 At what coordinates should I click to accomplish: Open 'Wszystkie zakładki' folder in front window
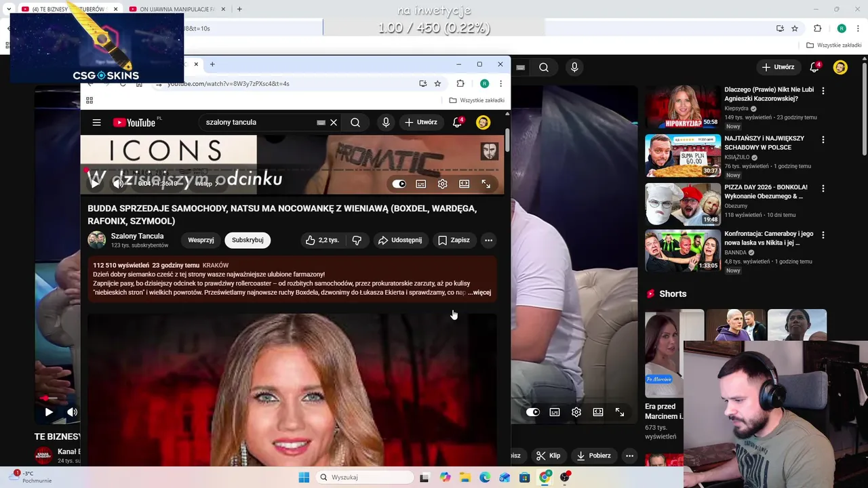[477, 100]
